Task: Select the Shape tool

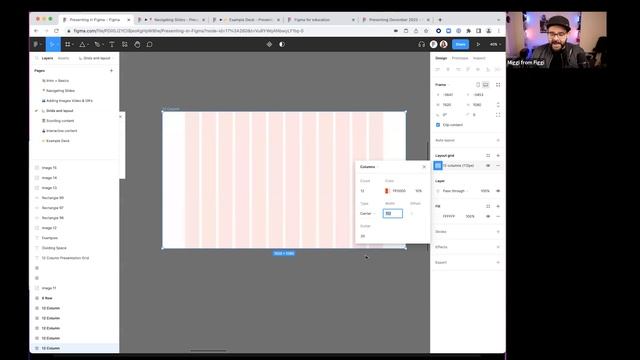Action: (x=82, y=44)
